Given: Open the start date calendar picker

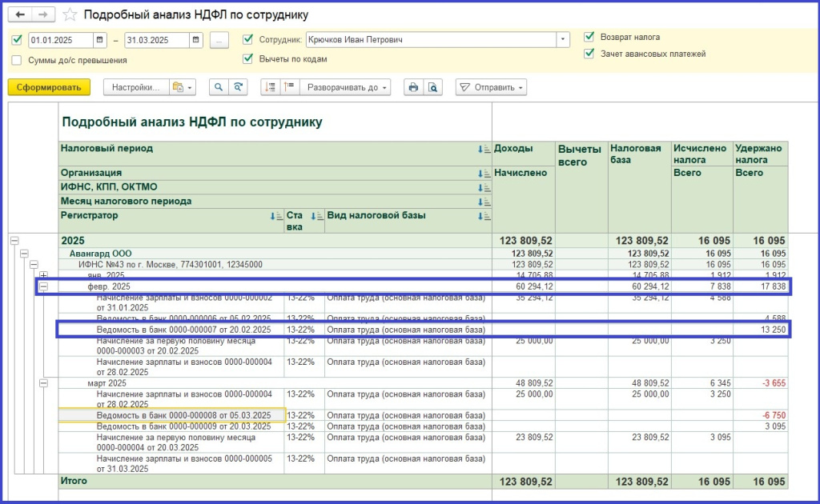Looking at the screenshot, I should (99, 40).
